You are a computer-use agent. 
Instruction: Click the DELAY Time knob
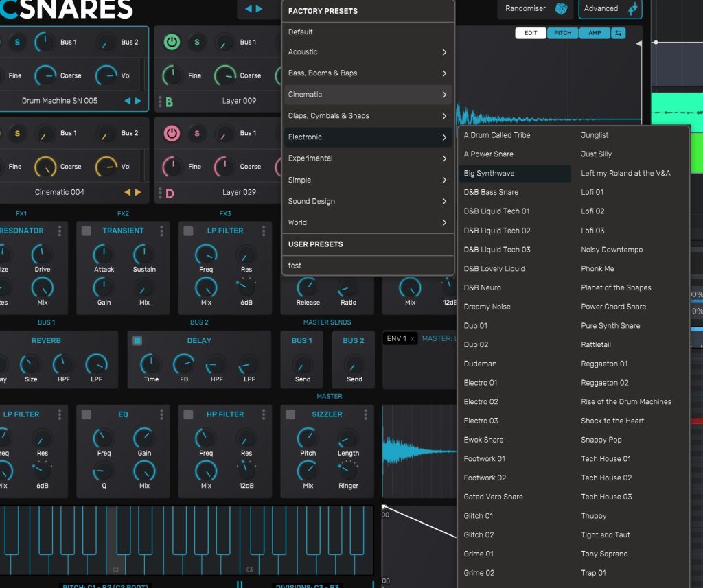(x=151, y=364)
